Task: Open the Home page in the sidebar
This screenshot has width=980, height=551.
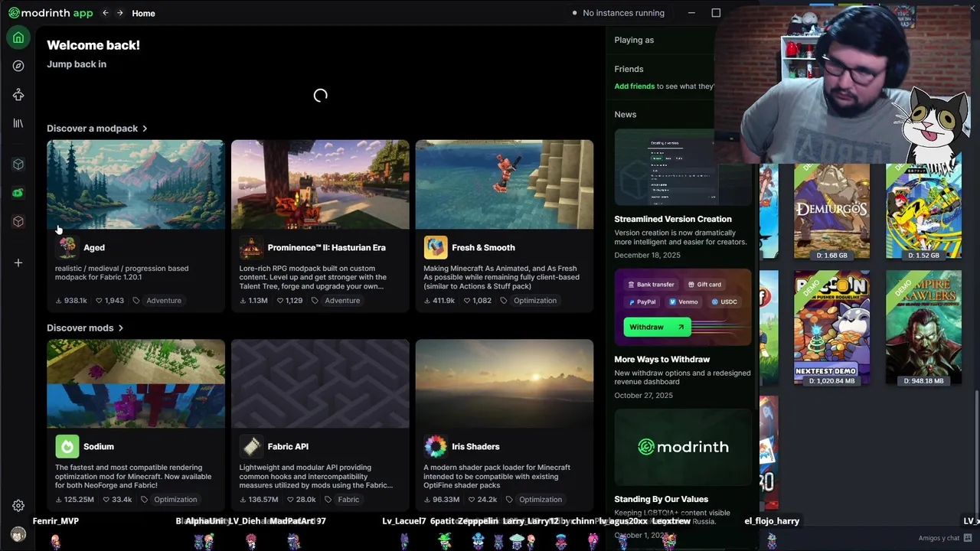Action: tap(18, 37)
